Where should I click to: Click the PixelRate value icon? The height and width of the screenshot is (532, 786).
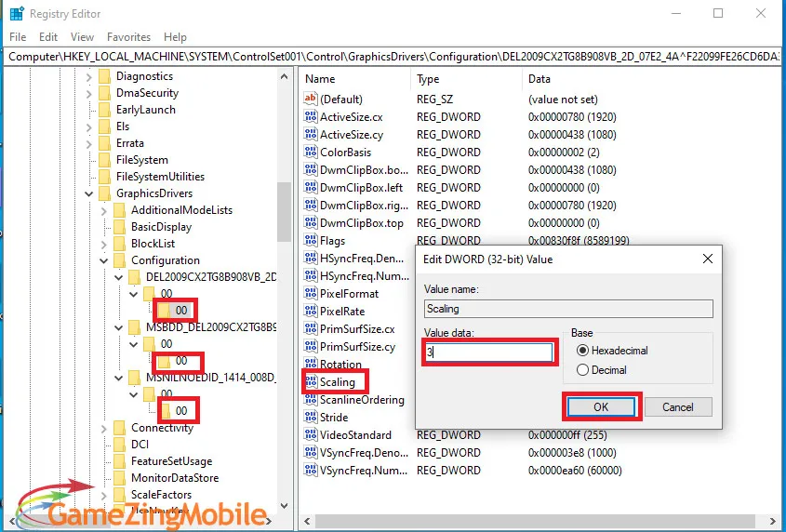coord(311,312)
